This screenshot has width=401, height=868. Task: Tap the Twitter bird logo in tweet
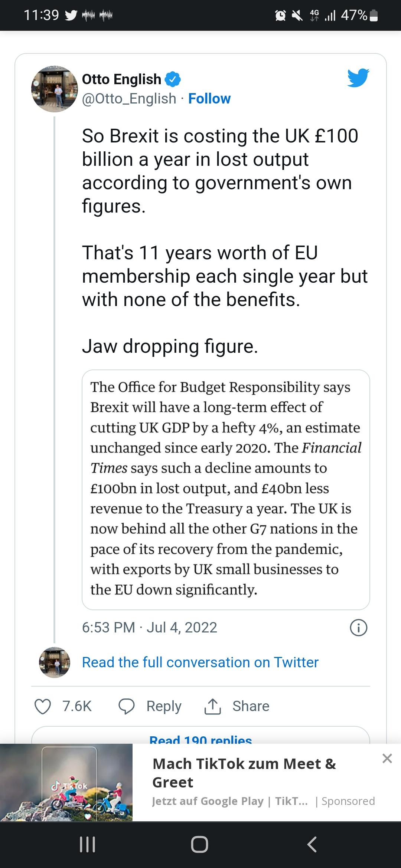click(x=358, y=78)
